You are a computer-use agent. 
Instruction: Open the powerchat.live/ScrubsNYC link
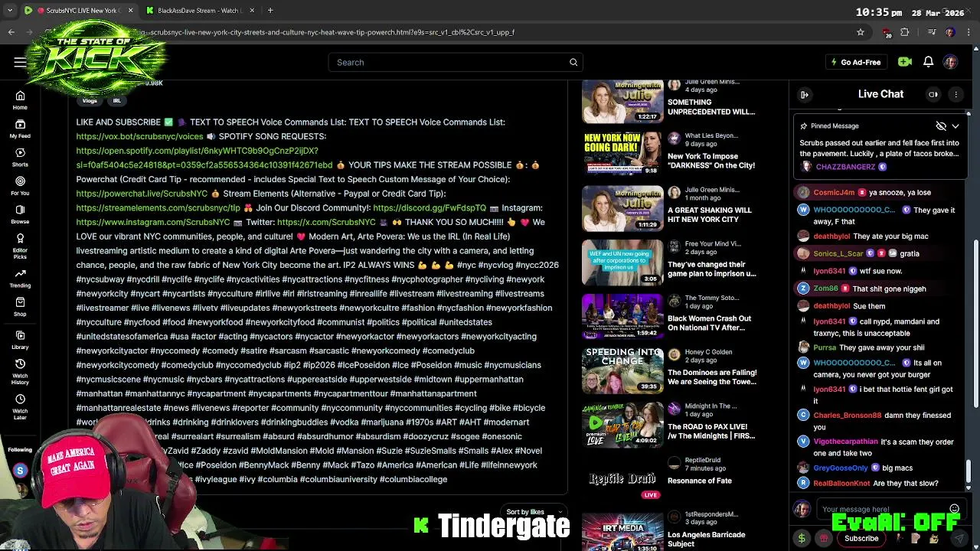(x=142, y=194)
